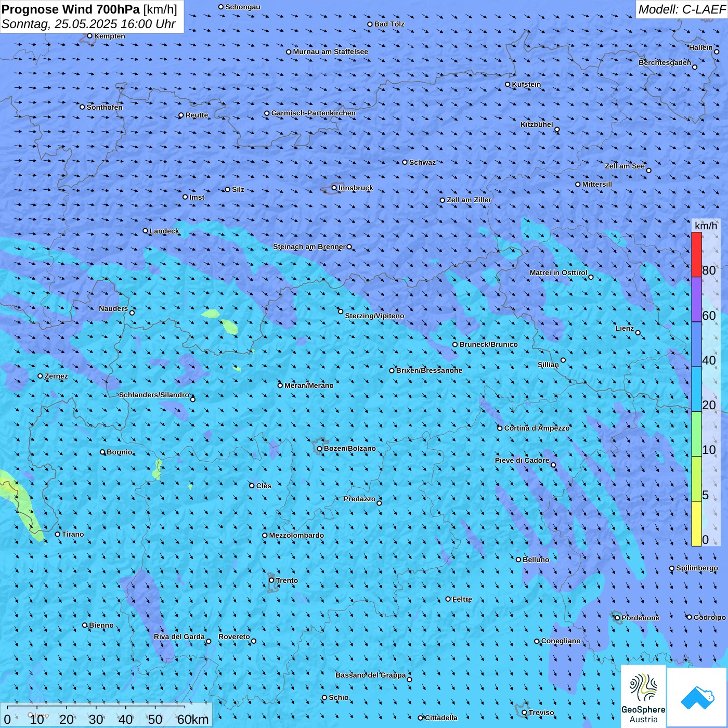This screenshot has width=728, height=728.
Task: Click the 'Mezzolombardo' label
Action: [296, 535]
